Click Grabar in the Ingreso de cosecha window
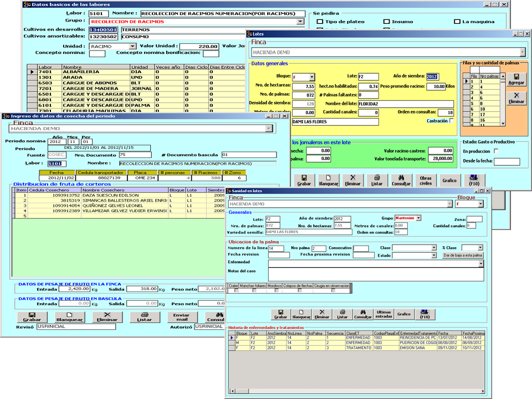532x399 pixels. (x=32, y=317)
